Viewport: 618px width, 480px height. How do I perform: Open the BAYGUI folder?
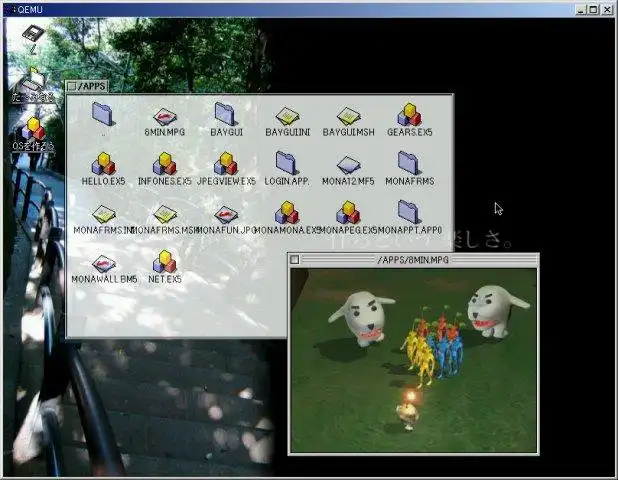click(x=226, y=114)
